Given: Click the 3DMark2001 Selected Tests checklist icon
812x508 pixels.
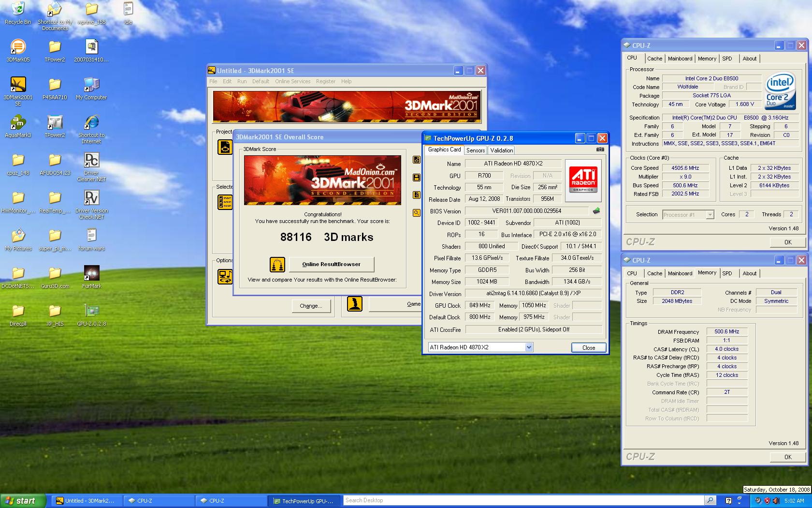Looking at the screenshot, I should pos(225,202).
